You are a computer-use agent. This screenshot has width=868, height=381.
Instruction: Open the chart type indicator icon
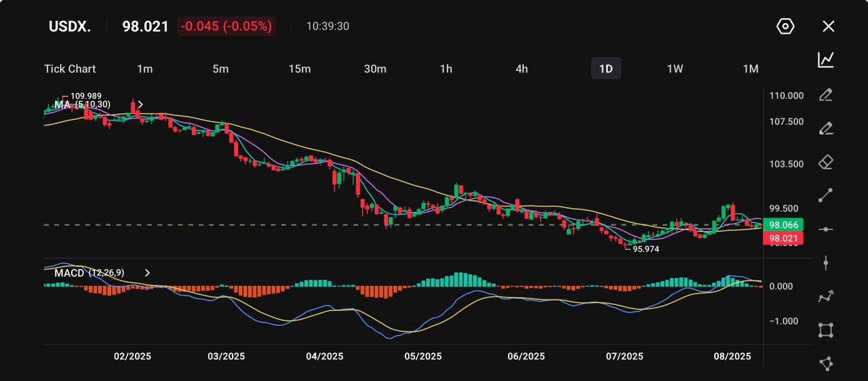(825, 60)
